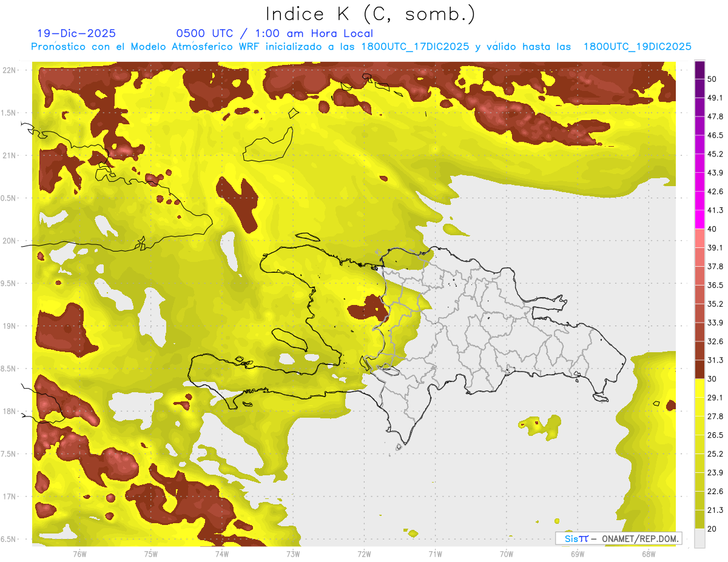Click the 72W longitude label
Image resolution: width=728 pixels, height=562 pixels.
pyautogui.click(x=364, y=554)
